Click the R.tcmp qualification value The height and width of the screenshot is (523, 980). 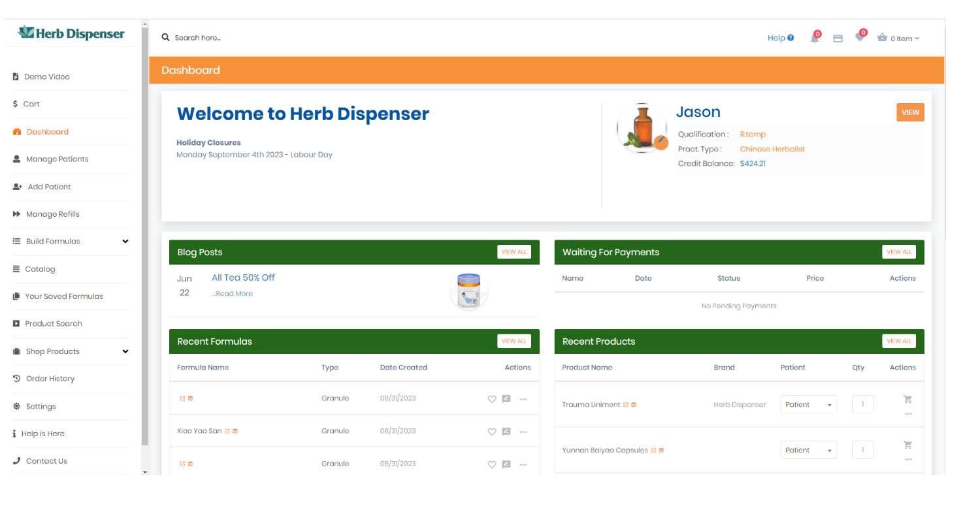pos(753,134)
